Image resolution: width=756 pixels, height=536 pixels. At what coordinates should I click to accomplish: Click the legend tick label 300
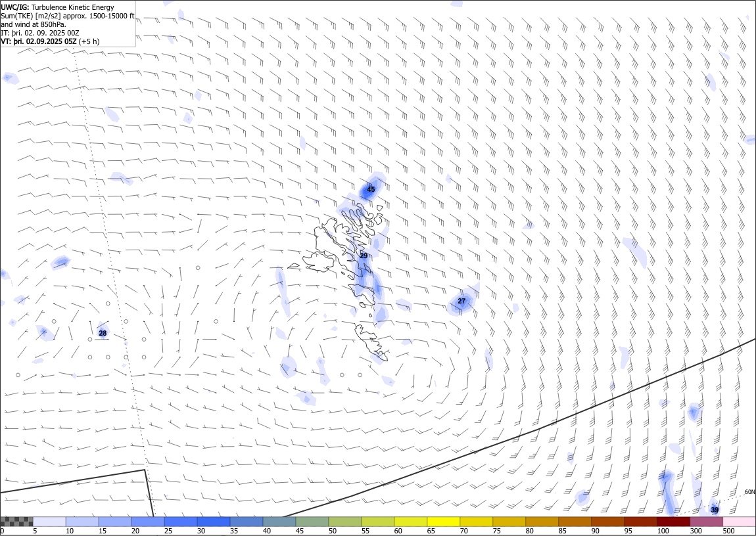pyautogui.click(x=696, y=531)
